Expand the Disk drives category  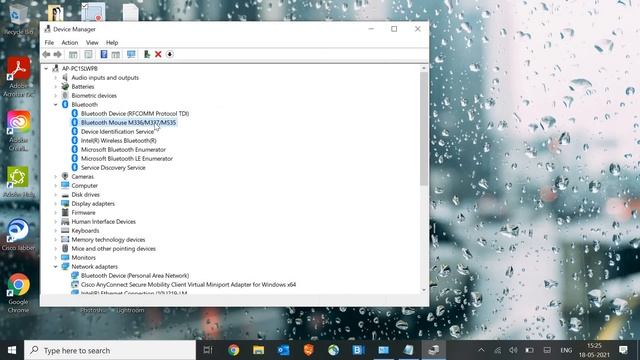[x=56, y=195]
